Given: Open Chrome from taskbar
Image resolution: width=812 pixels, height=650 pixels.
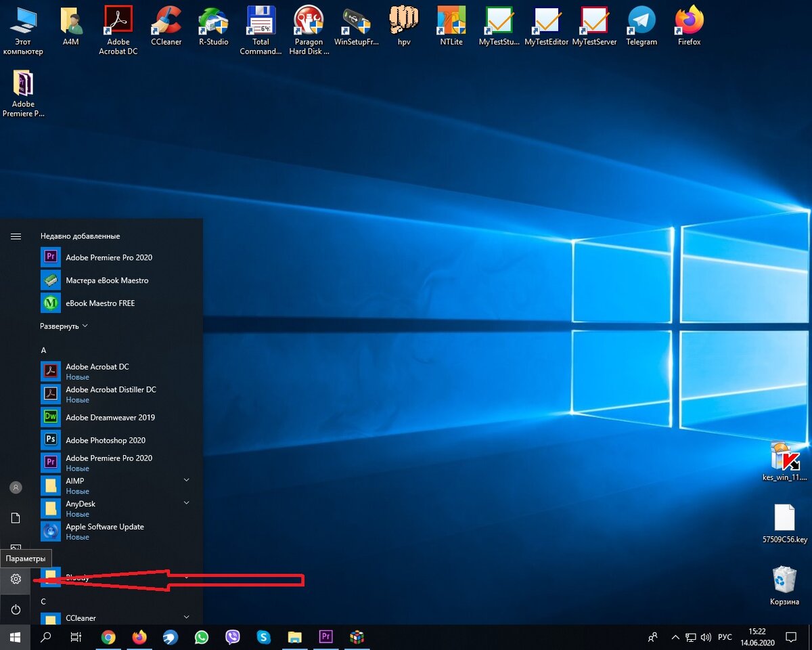Looking at the screenshot, I should coord(108,637).
